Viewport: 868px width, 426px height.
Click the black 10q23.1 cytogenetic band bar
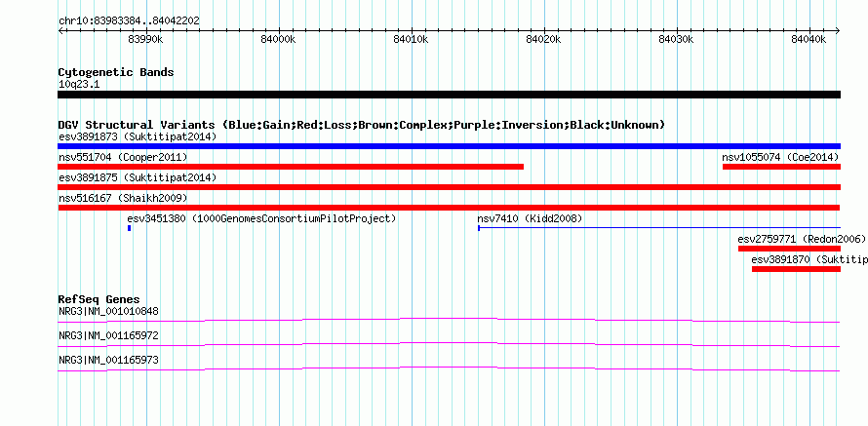(x=449, y=95)
